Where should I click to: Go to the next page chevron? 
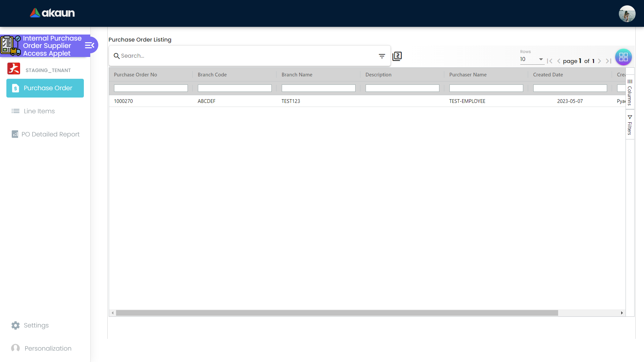tap(599, 61)
